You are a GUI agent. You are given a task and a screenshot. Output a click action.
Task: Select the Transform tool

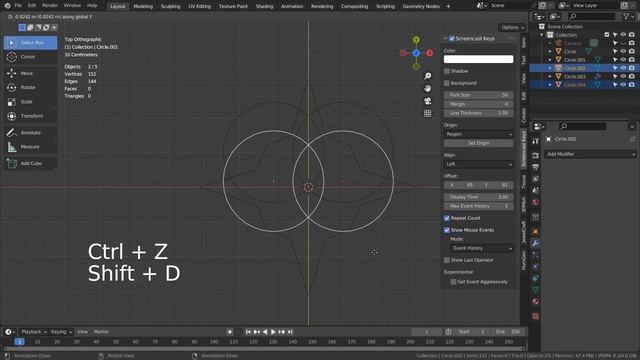tap(31, 116)
